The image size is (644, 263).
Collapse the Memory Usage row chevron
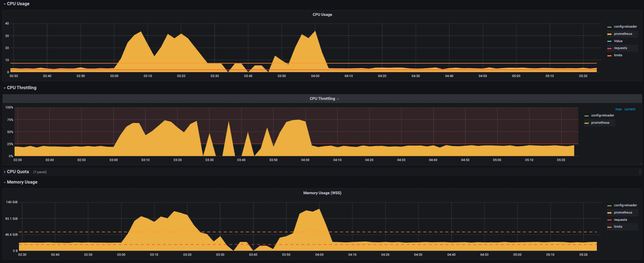4,182
